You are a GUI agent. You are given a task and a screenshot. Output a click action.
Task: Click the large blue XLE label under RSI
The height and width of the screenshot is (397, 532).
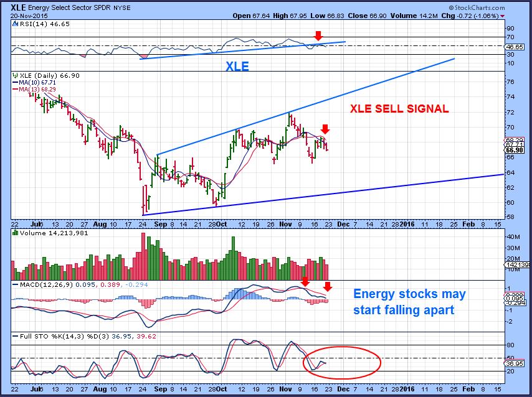237,66
